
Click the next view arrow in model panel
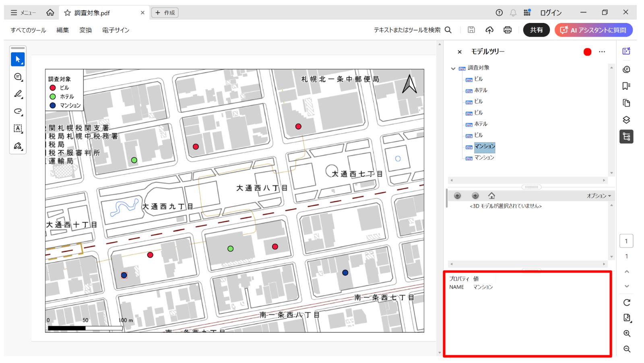click(x=475, y=196)
